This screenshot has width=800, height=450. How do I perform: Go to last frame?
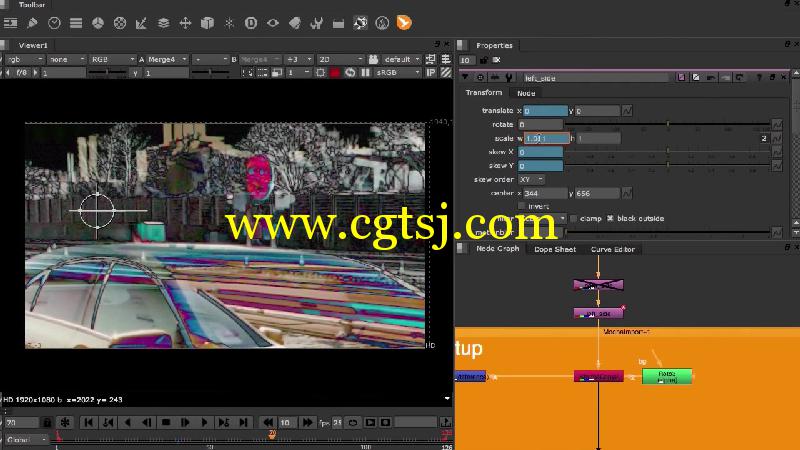click(x=243, y=422)
